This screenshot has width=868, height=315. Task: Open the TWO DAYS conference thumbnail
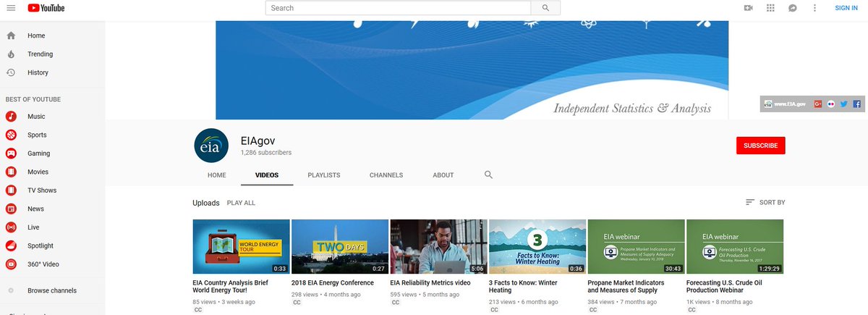340,246
